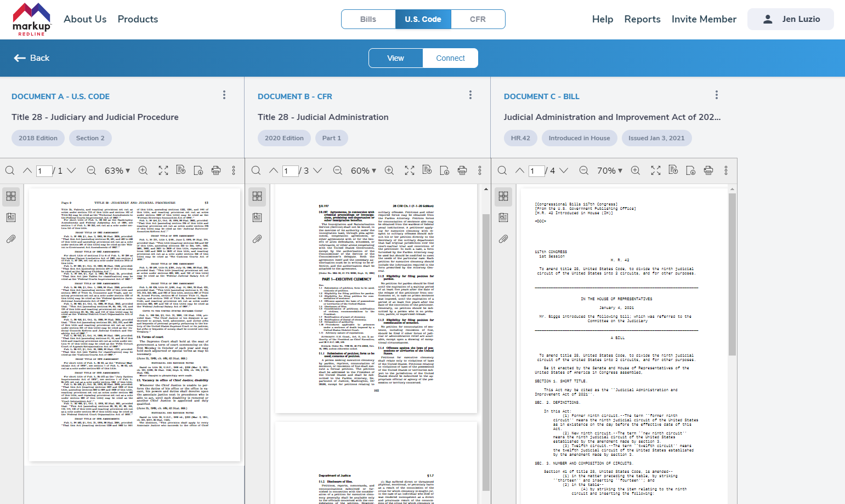Search in Document C viewer (70% zoom toolbar)
The image size is (845, 504).
[x=502, y=170]
